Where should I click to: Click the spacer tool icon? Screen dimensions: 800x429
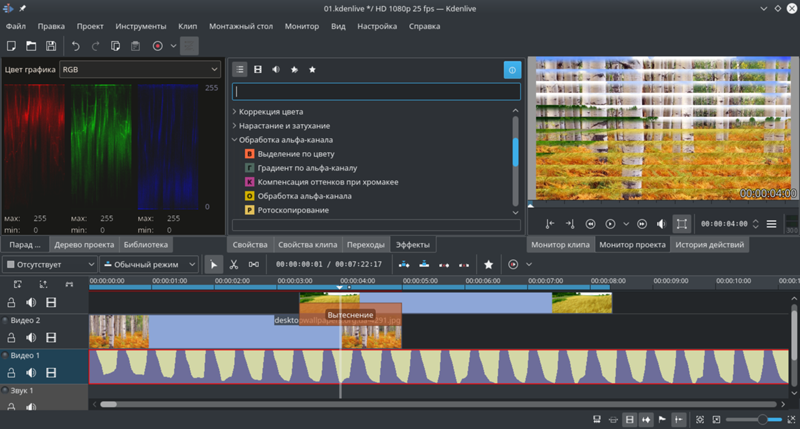coord(254,264)
